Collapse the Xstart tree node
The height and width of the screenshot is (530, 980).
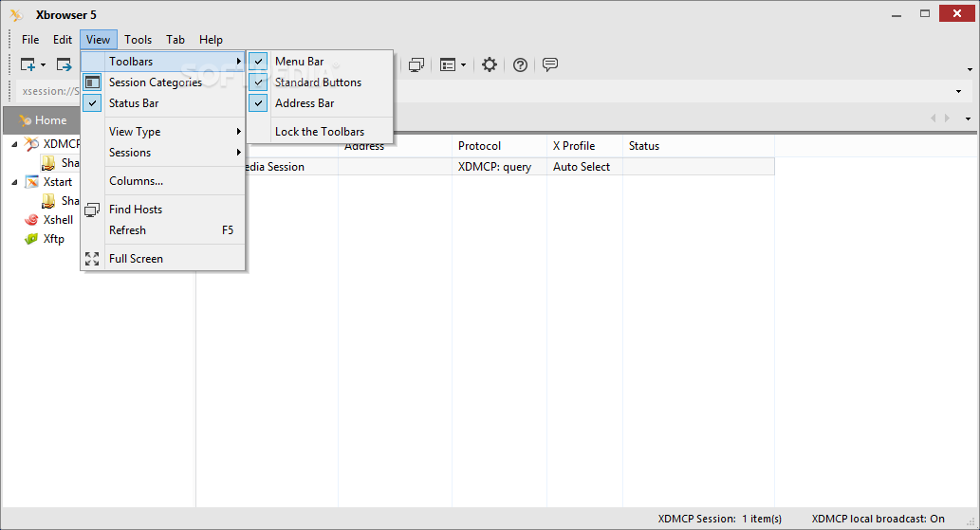(x=15, y=182)
